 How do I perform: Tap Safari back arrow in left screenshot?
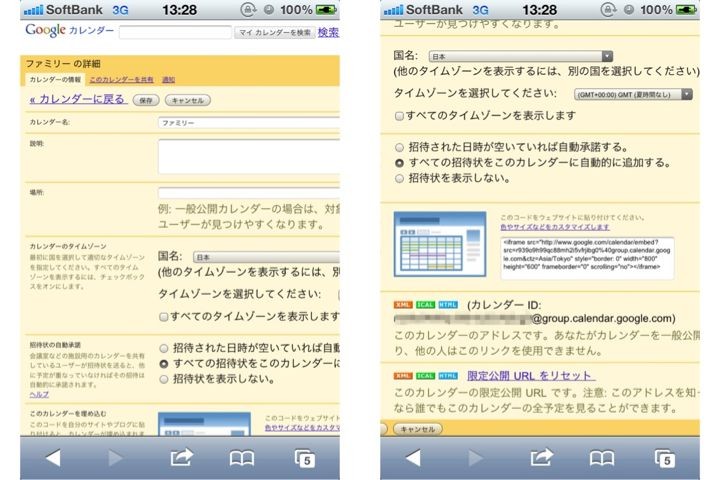53,457
